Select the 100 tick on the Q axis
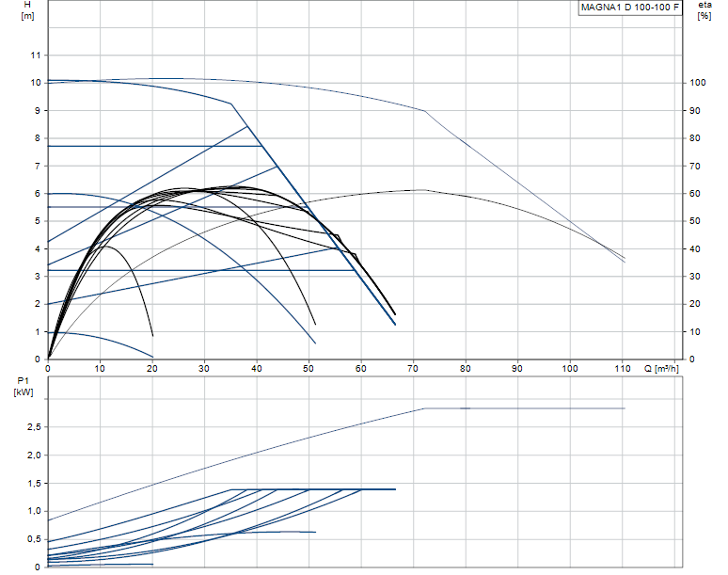Viewport: 728px width, 575px height. 570,368
